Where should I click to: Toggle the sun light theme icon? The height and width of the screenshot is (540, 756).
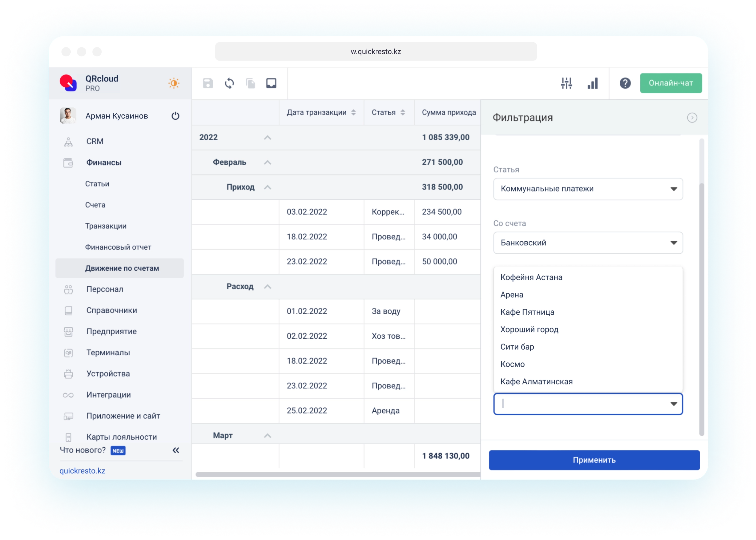(x=174, y=83)
